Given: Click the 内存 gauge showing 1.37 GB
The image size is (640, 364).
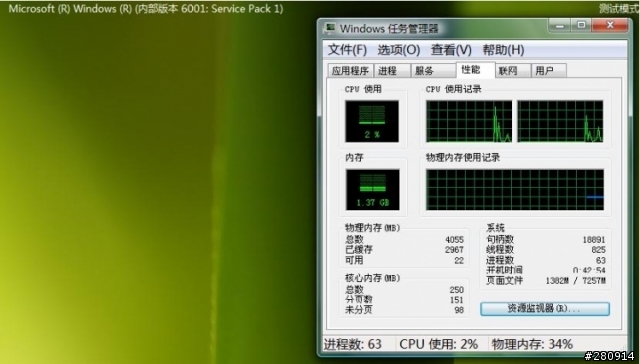Looking at the screenshot, I should tap(373, 190).
